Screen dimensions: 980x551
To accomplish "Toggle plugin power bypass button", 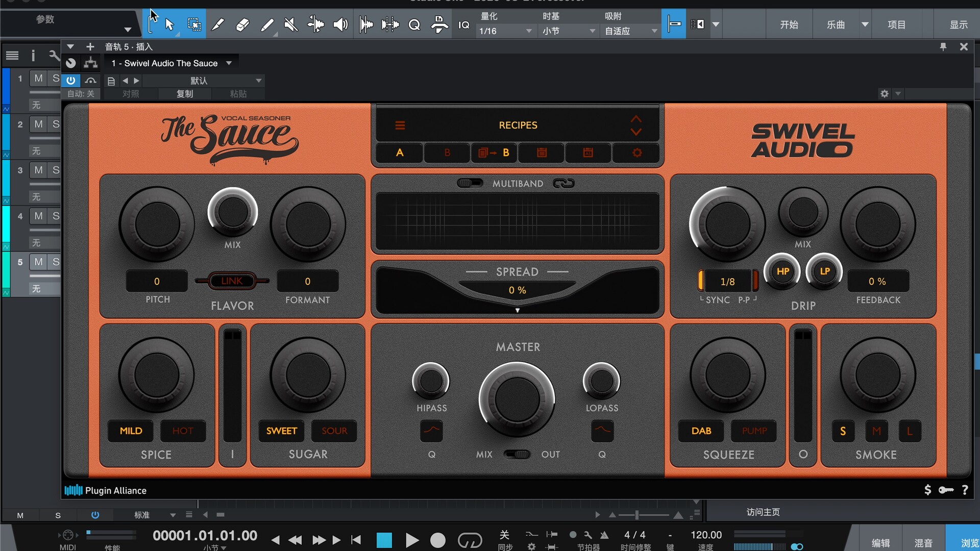I will 71,81.
